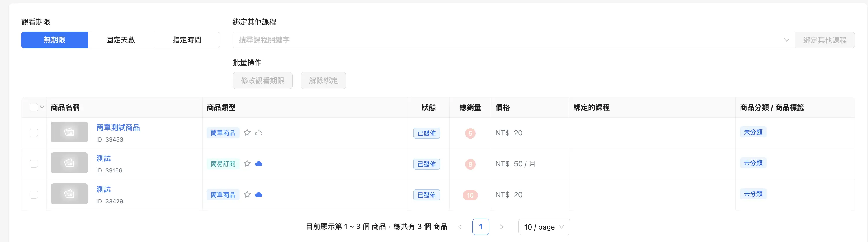Image resolution: width=868 pixels, height=242 pixels.
Task: Click outlined cloud icon for 簡單測試商品
Action: click(259, 133)
